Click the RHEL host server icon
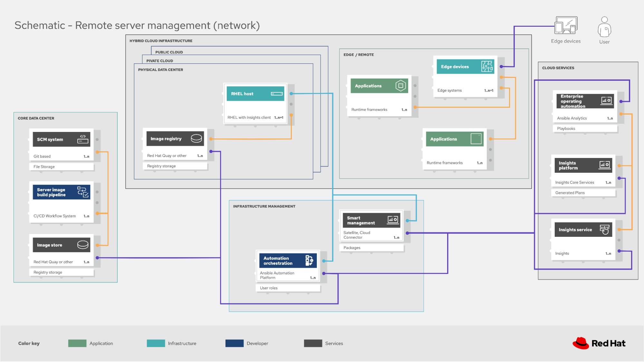644x362 pixels. [x=277, y=94]
